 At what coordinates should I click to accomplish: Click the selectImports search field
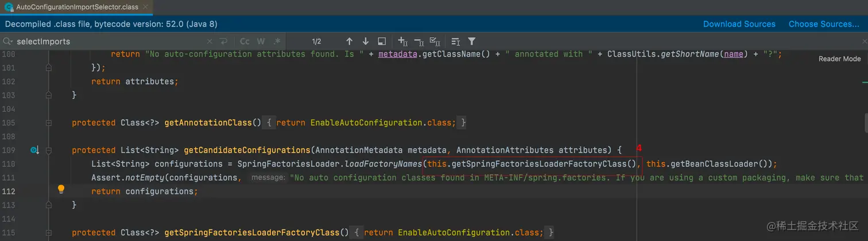[x=109, y=41]
